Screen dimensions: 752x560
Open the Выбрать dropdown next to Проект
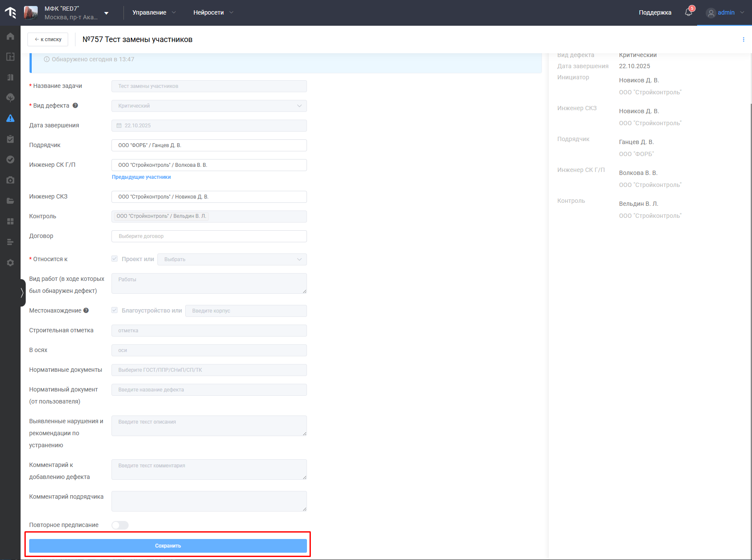[x=232, y=259]
